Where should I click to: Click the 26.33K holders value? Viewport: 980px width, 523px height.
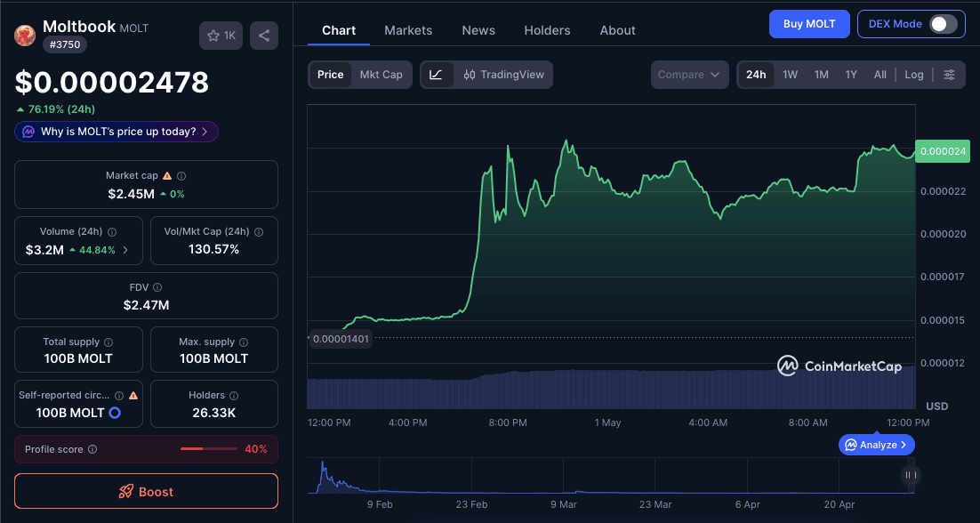click(214, 413)
